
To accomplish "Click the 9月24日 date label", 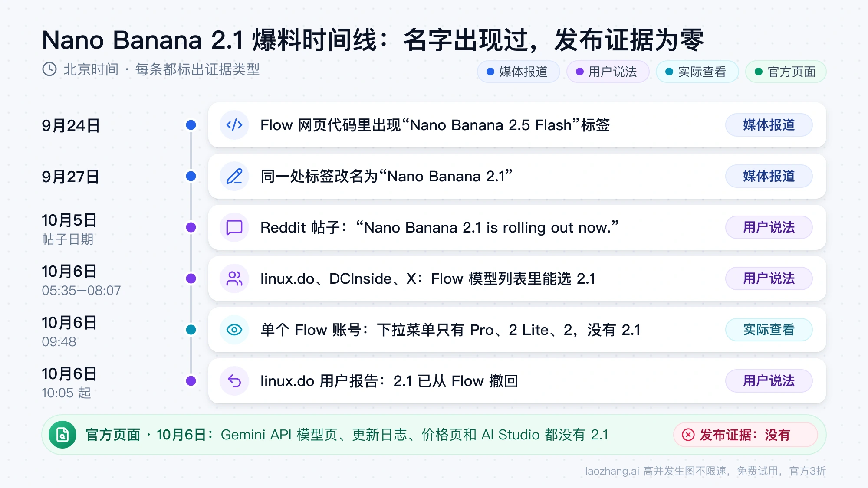I will [71, 126].
